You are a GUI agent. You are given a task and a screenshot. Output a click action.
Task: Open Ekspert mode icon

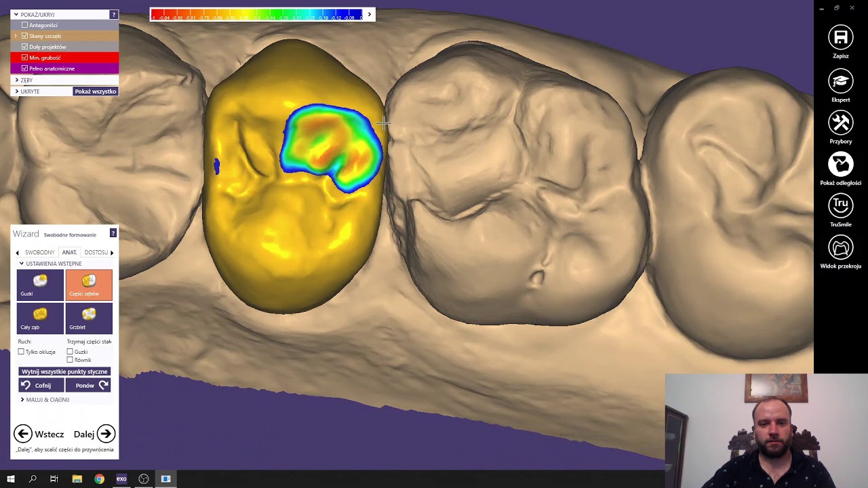pos(840,81)
